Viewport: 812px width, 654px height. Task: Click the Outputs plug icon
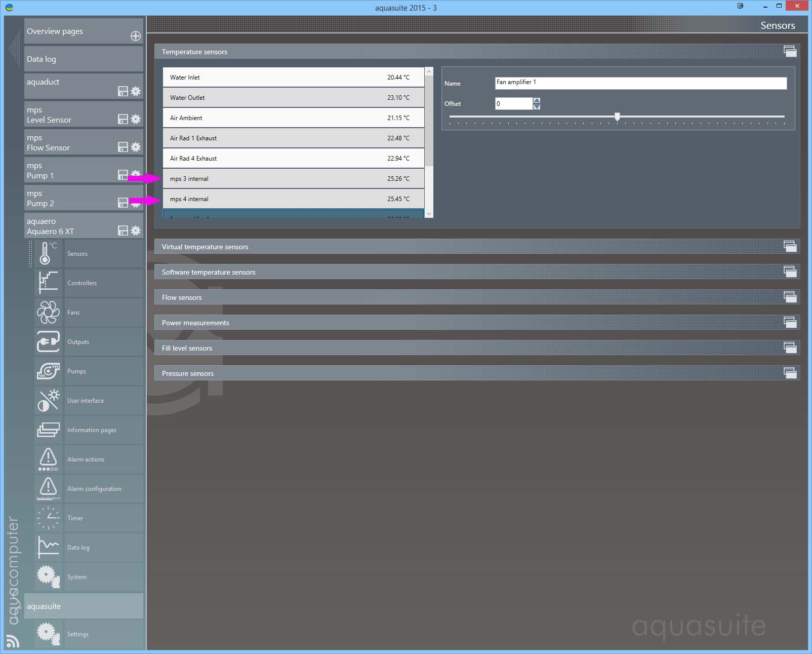[x=48, y=341]
